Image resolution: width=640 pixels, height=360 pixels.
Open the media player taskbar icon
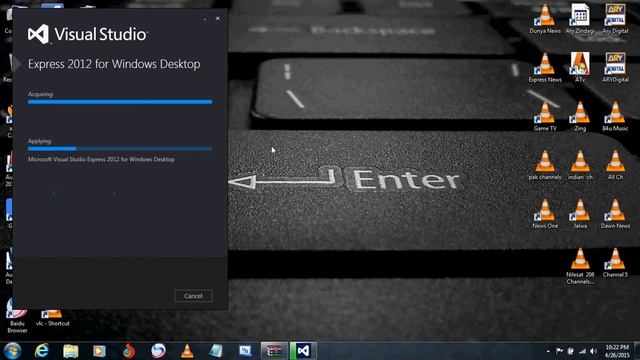point(99,351)
